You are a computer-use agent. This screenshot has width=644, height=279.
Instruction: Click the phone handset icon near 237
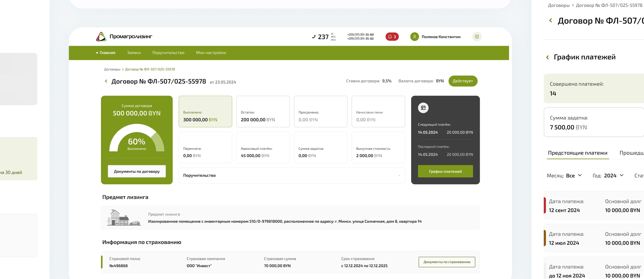point(314,37)
